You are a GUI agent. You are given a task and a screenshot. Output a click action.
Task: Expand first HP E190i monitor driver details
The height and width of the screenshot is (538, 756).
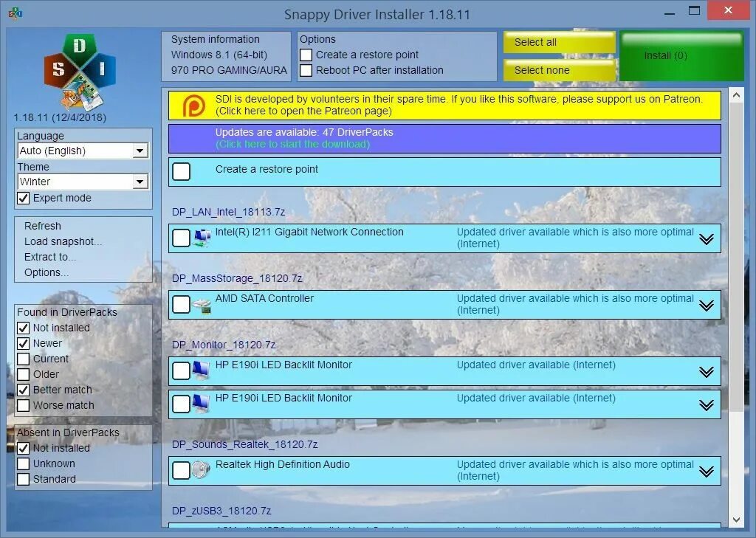point(707,372)
